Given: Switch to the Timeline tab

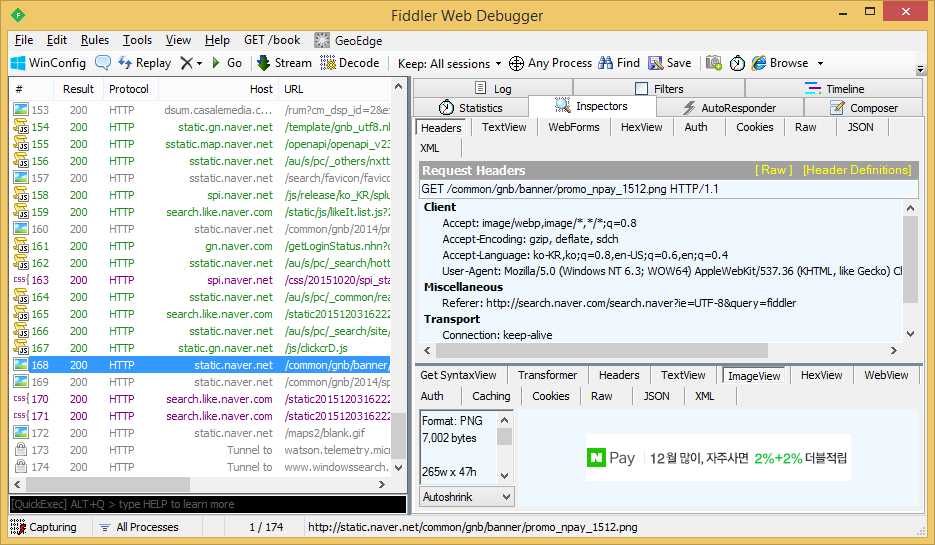Looking at the screenshot, I should pos(834,89).
